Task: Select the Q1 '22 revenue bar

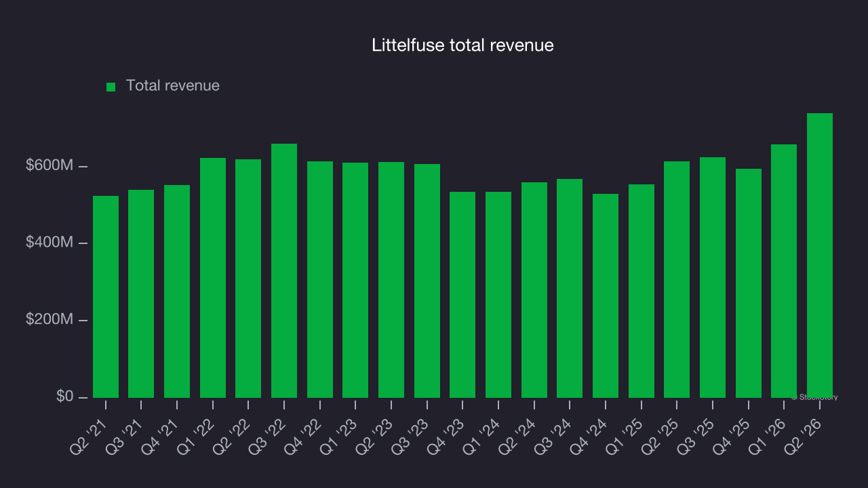Action: pyautogui.click(x=213, y=278)
